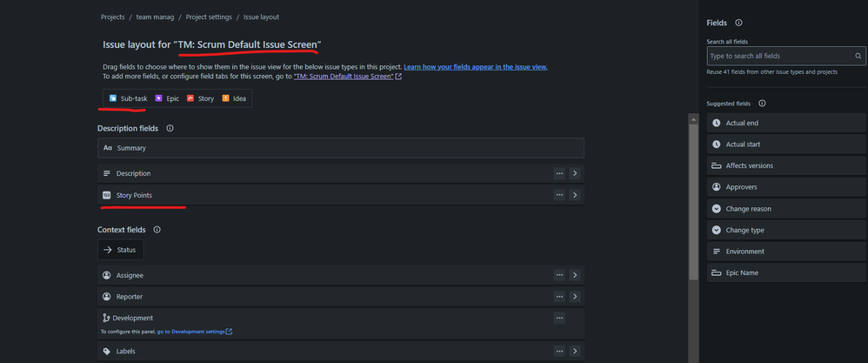The width and height of the screenshot is (868, 363).
Task: Click the info icon beside Suggested fields
Action: (762, 104)
